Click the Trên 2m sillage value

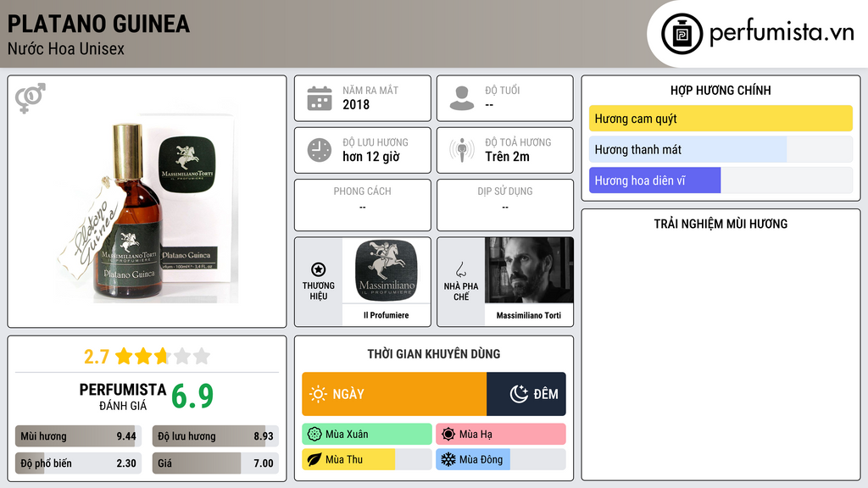pyautogui.click(x=507, y=157)
